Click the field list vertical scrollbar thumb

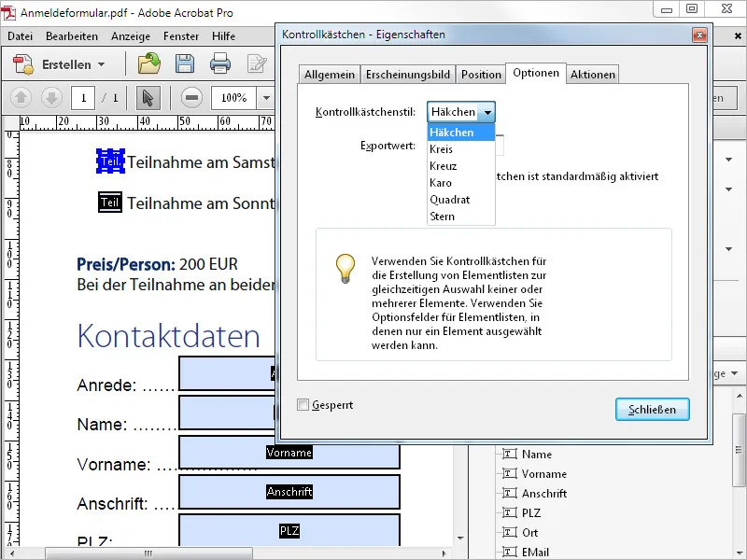[x=739, y=450]
